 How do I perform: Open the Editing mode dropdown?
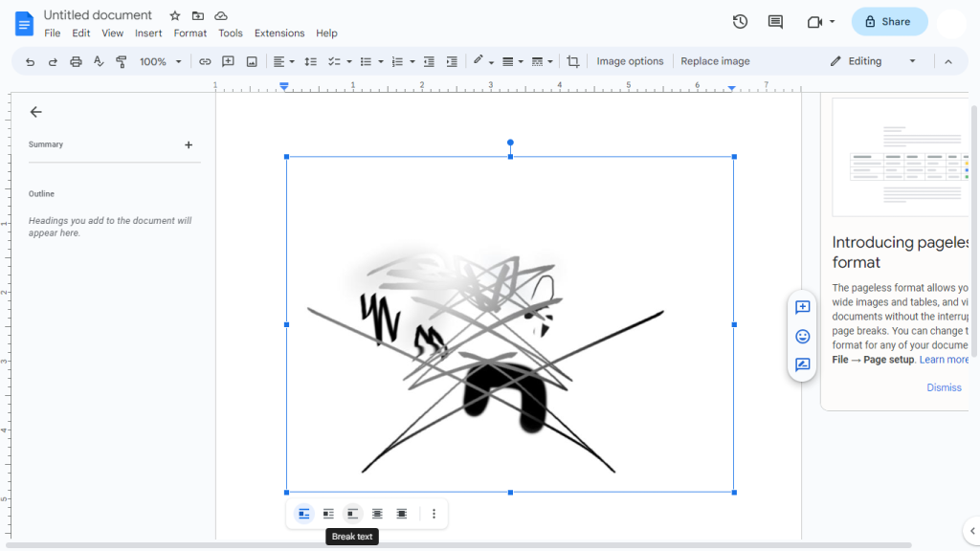click(x=873, y=61)
